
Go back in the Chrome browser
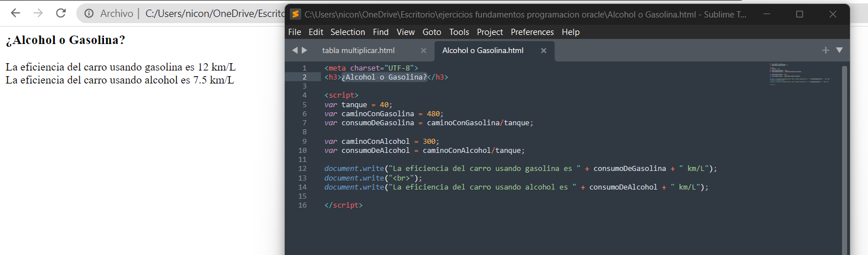(x=15, y=13)
